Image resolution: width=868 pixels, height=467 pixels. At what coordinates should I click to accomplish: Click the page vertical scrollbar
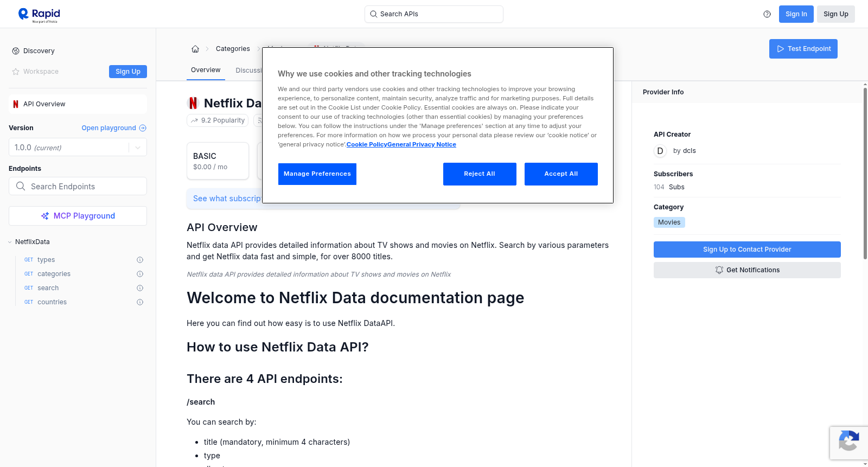(x=865, y=174)
